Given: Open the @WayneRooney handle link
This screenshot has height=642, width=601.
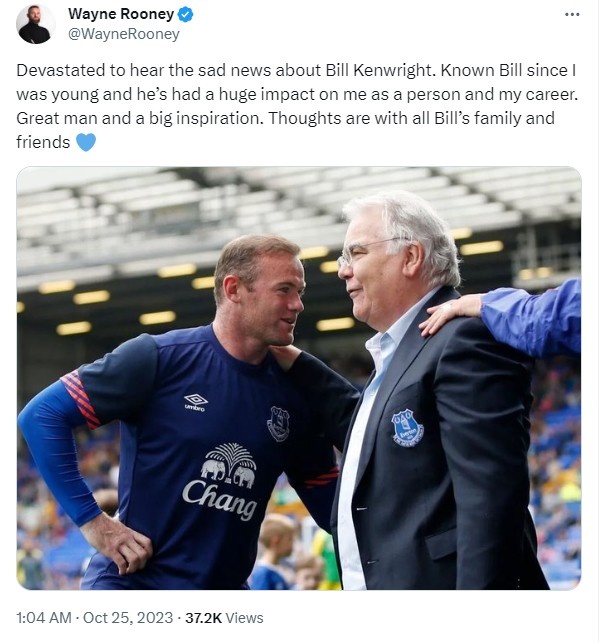Looking at the screenshot, I should [x=124, y=34].
